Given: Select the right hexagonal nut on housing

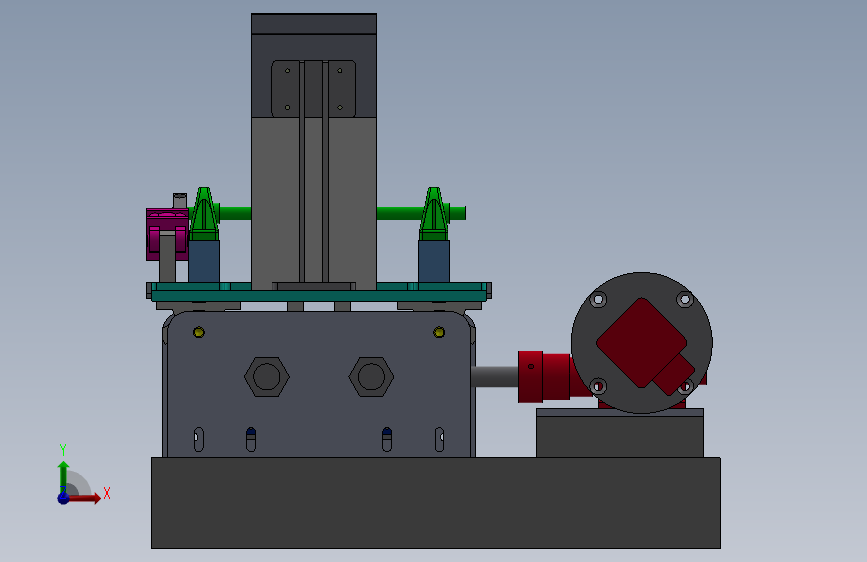Looking at the screenshot, I should click(x=371, y=377).
